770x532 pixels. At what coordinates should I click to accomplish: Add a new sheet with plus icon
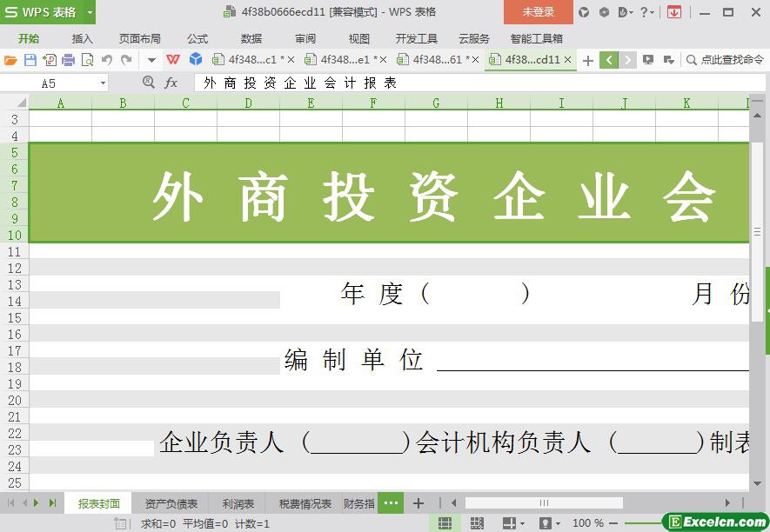pyautogui.click(x=418, y=503)
